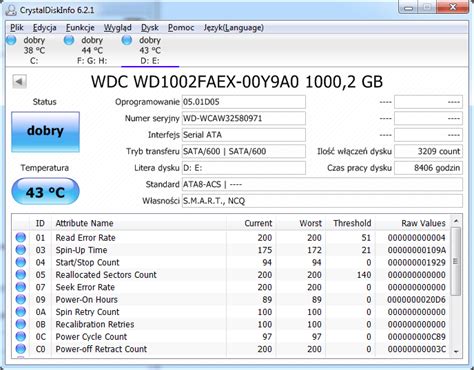Open the Wygląd menu
Screen dimensions: 474x370
[118, 28]
